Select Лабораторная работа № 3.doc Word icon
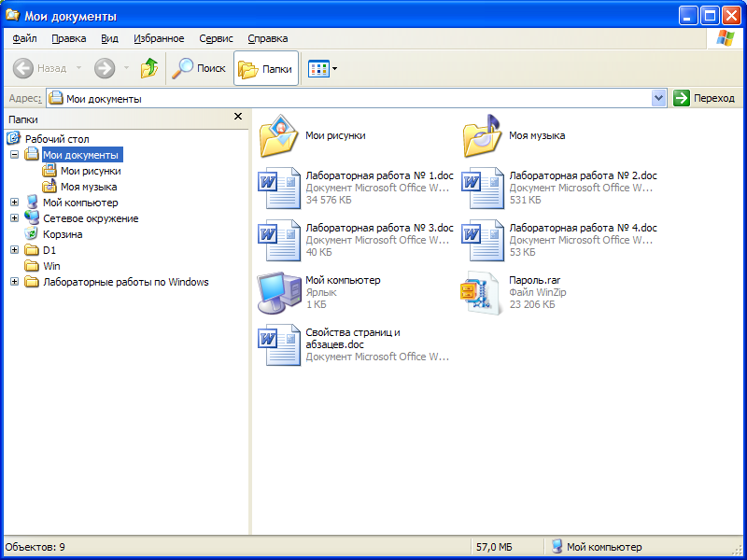The width and height of the screenshot is (747, 560). coord(279,241)
